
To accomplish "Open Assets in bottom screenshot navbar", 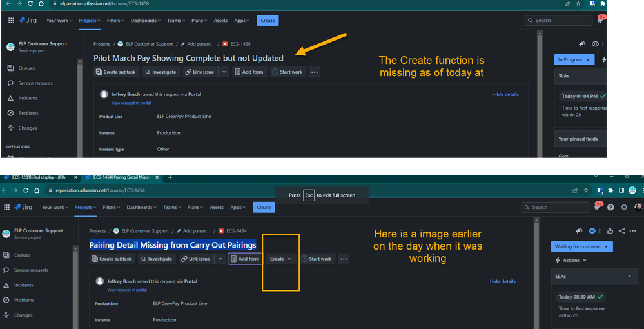I will click(x=217, y=207).
